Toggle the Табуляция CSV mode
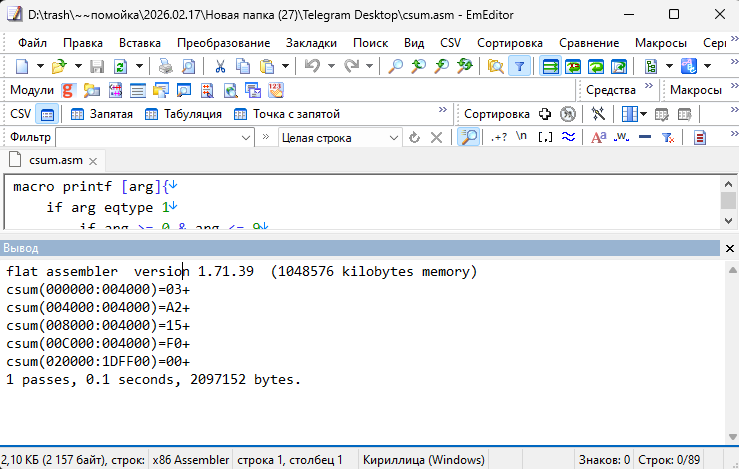 pos(183,114)
